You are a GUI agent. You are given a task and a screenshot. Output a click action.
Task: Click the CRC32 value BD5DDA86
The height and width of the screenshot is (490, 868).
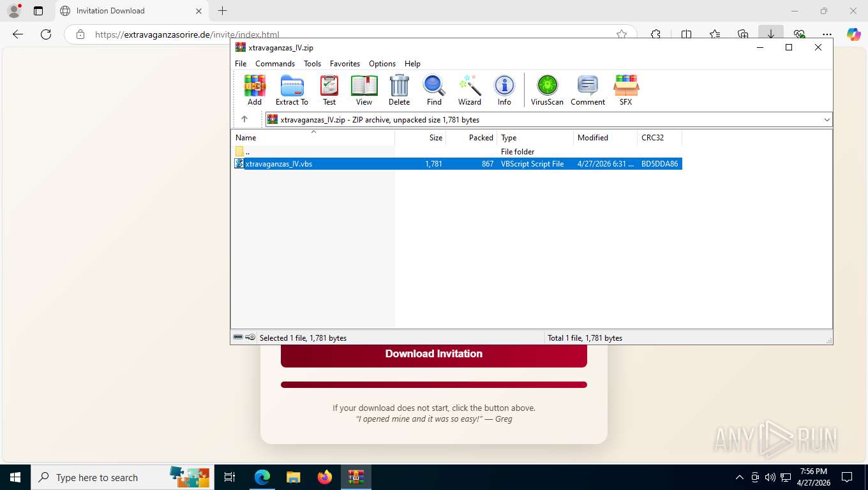[x=659, y=164]
